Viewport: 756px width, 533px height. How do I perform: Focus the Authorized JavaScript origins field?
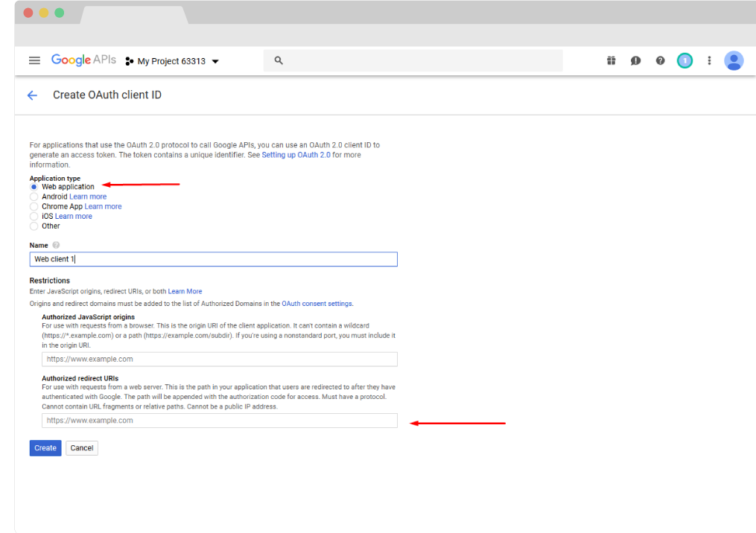tap(219, 359)
